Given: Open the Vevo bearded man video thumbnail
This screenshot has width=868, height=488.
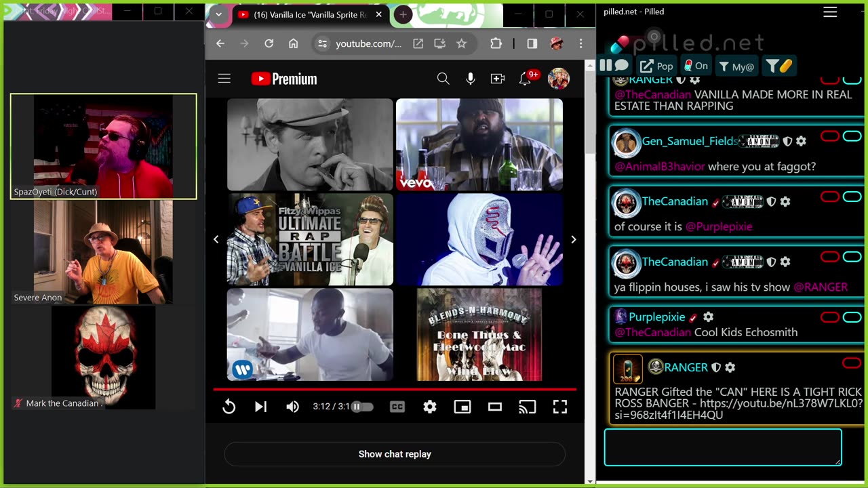Looking at the screenshot, I should coord(479,144).
